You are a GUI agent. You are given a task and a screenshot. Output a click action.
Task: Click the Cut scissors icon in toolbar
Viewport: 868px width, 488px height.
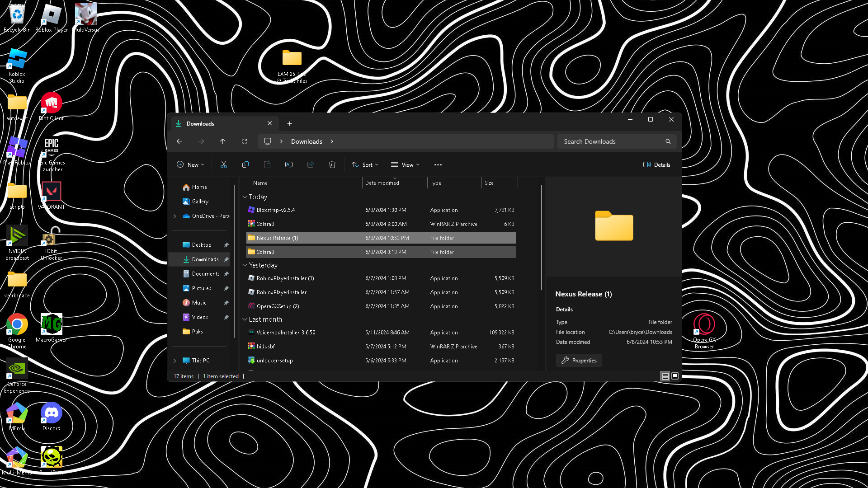point(223,165)
